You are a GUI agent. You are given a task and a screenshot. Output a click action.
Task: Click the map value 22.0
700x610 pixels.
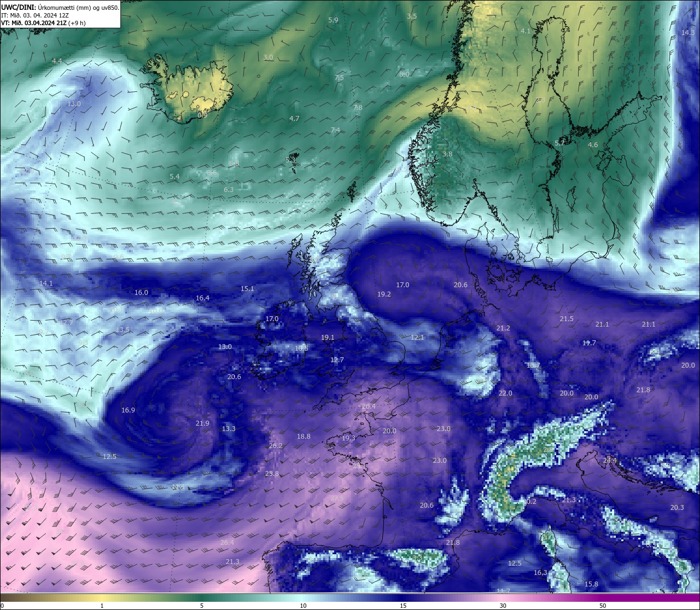click(505, 393)
